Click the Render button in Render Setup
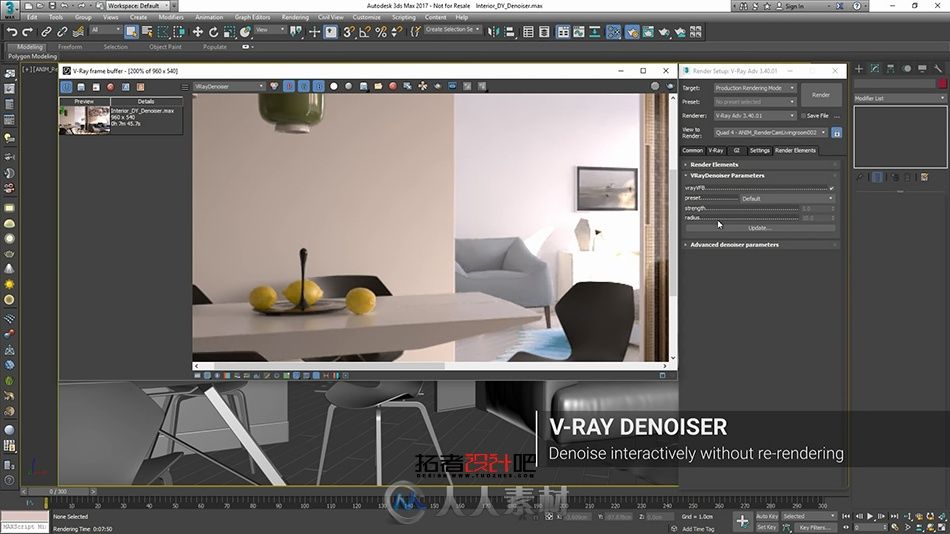Viewport: 950px width, 534px height. click(x=821, y=95)
